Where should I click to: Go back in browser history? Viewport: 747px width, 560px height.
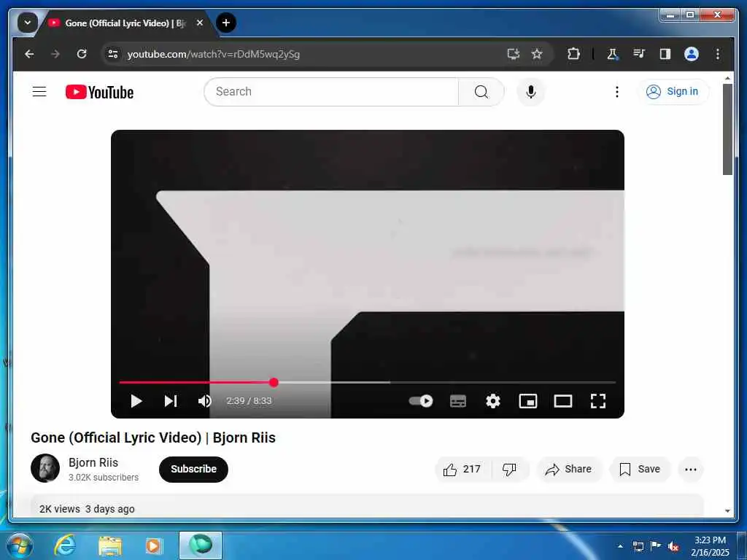(29, 54)
